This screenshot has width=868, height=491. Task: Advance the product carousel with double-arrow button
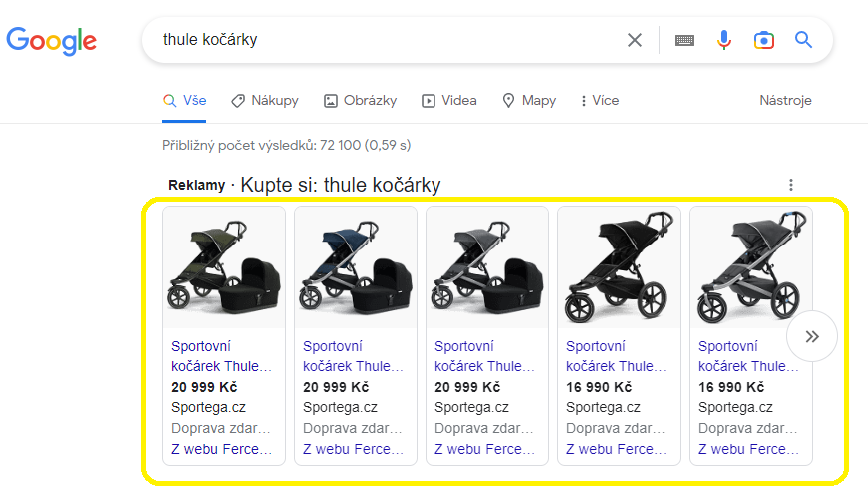(811, 336)
